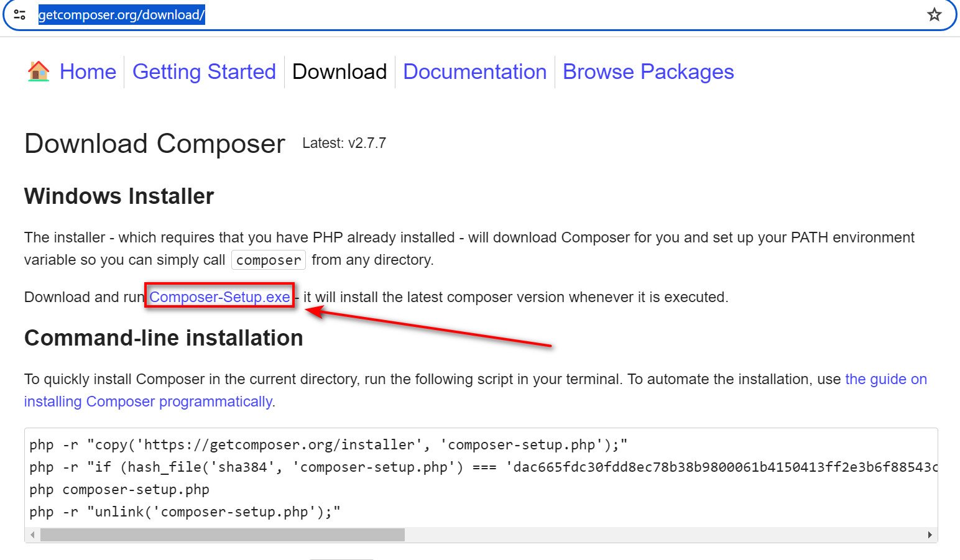Click the 'Windows Installer' heading
The width and height of the screenshot is (960, 560).
click(119, 196)
